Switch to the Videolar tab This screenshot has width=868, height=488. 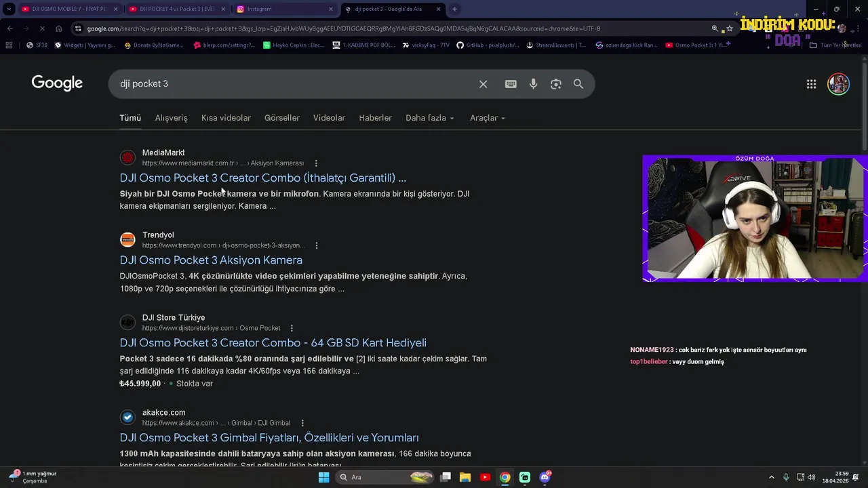329,118
